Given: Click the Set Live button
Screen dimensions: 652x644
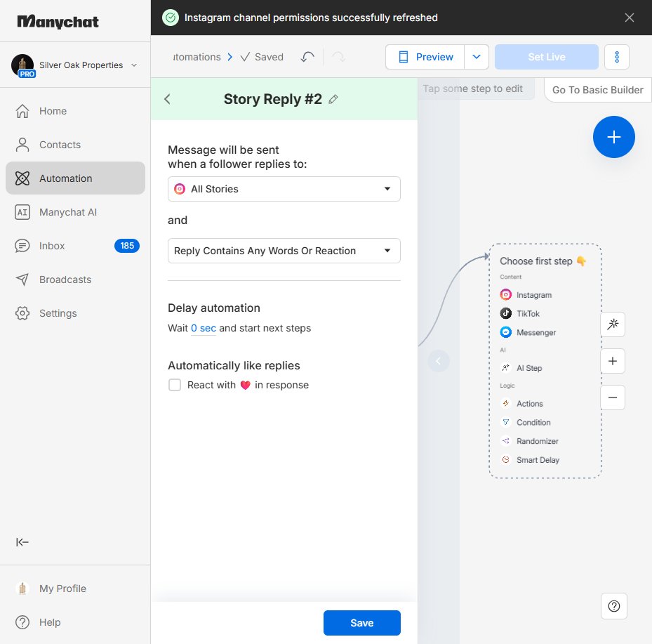Looking at the screenshot, I should point(547,57).
